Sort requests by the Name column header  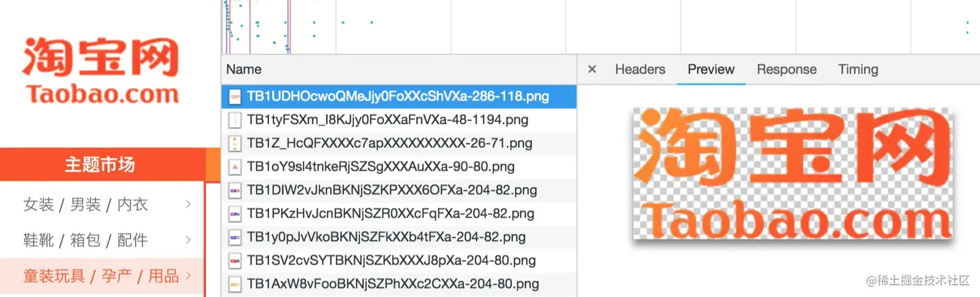pyautogui.click(x=399, y=69)
